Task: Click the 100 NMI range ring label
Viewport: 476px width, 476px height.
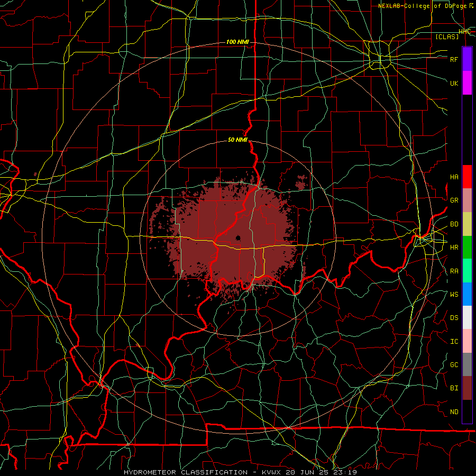Action: [x=237, y=42]
